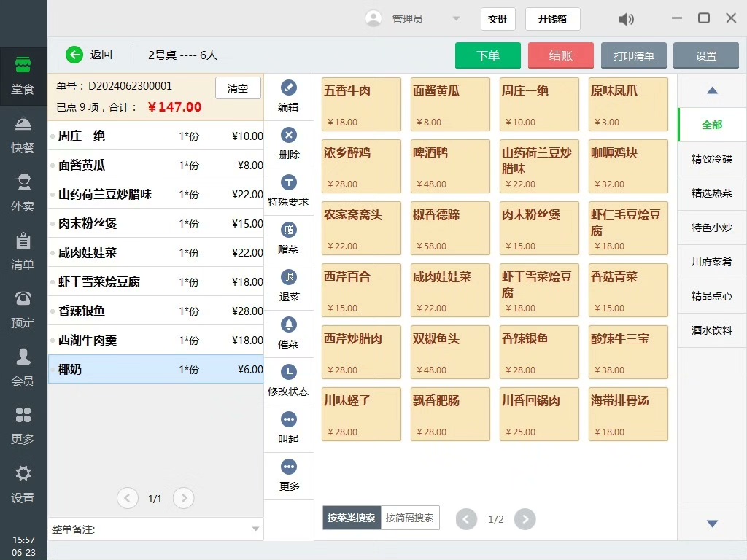Screen dimensions: 747x560
Task: Click the 退菜 return dish icon
Action: click(x=289, y=278)
